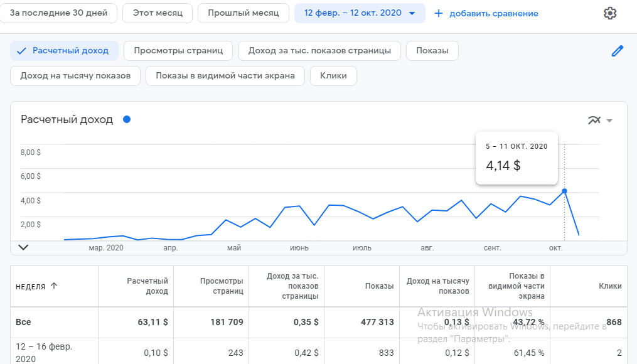Choose the Прошлый месяц period
Screen dimensions: 637x364
[x=244, y=13]
